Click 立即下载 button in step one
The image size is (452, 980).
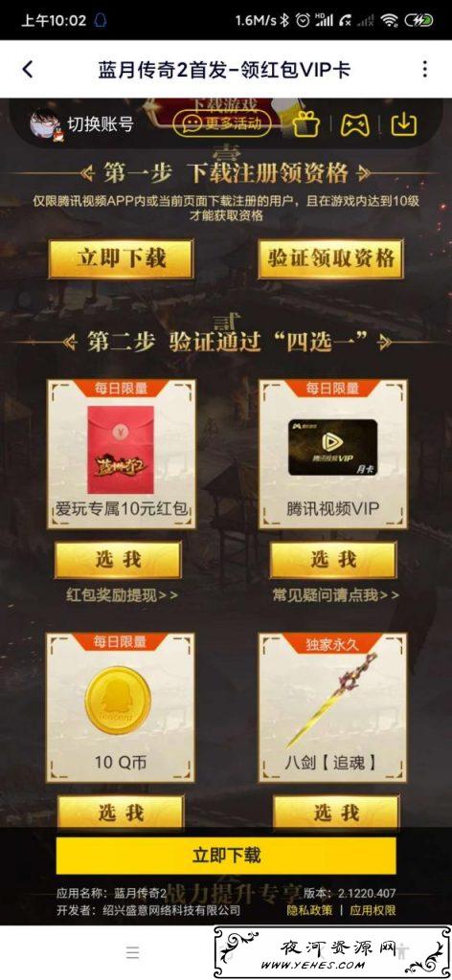pyautogui.click(x=121, y=258)
